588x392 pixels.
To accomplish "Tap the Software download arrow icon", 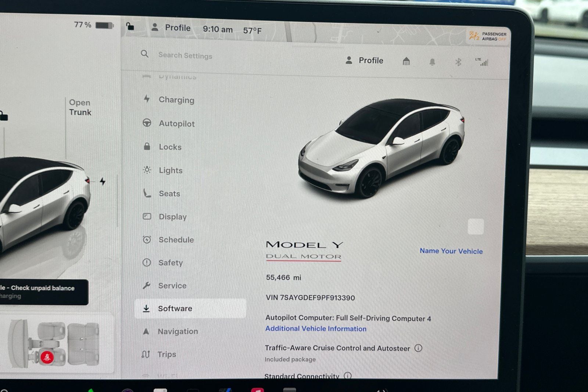I will click(146, 308).
